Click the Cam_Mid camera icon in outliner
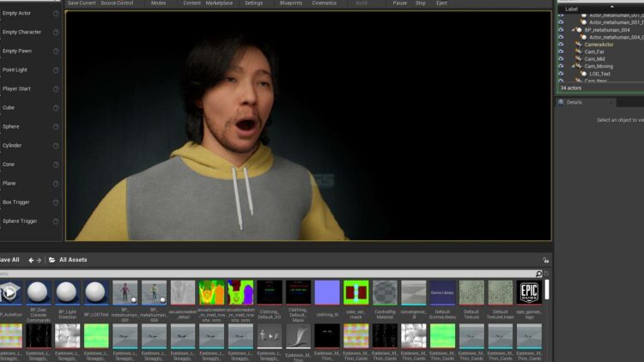The image size is (644, 362). click(x=579, y=59)
